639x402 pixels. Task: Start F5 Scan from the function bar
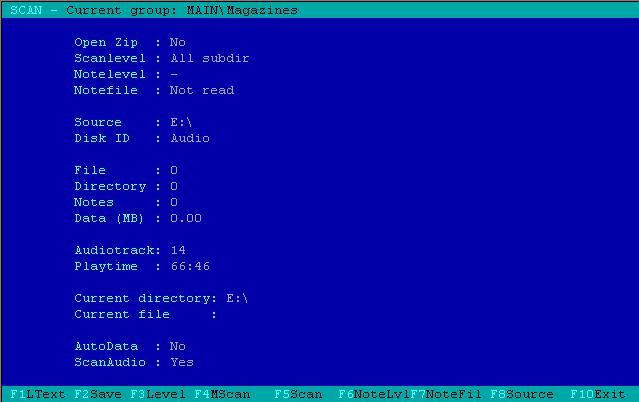click(298, 394)
